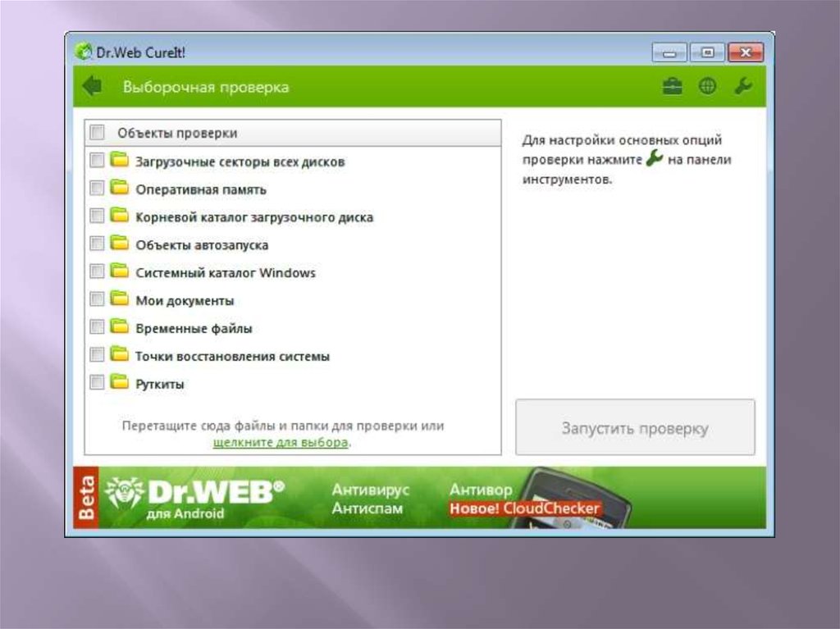Click the Dr.WEB spider logo in banner
840x629 pixels.
124,493
